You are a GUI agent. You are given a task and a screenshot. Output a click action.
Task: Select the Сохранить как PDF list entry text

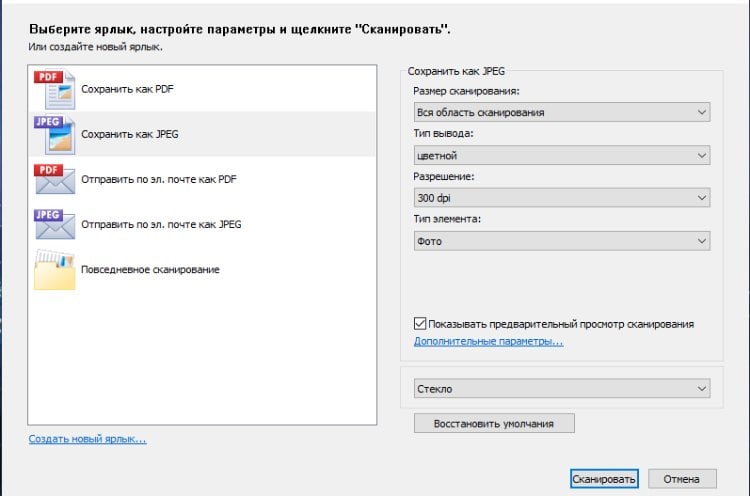point(127,89)
